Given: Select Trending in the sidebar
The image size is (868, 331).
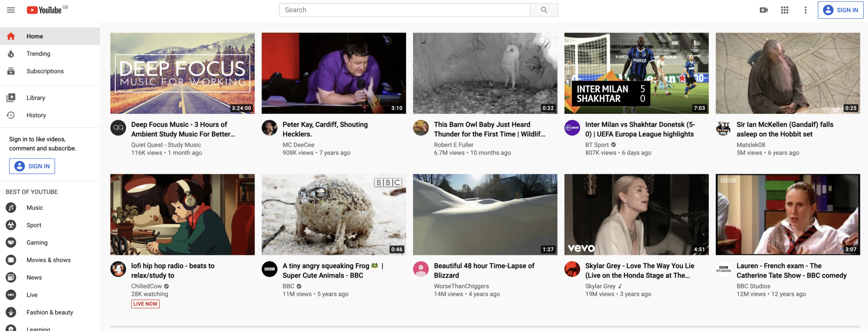Looking at the screenshot, I should [x=50, y=54].
